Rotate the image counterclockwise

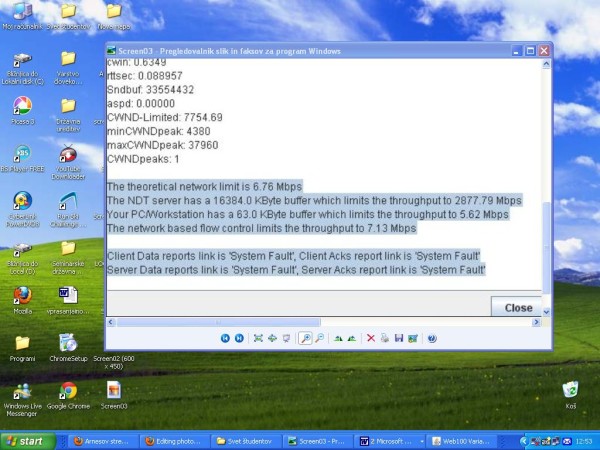tap(352, 338)
